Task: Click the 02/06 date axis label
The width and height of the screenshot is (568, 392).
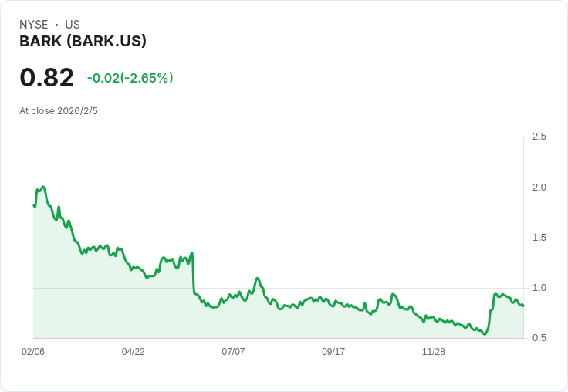Action: (33, 352)
